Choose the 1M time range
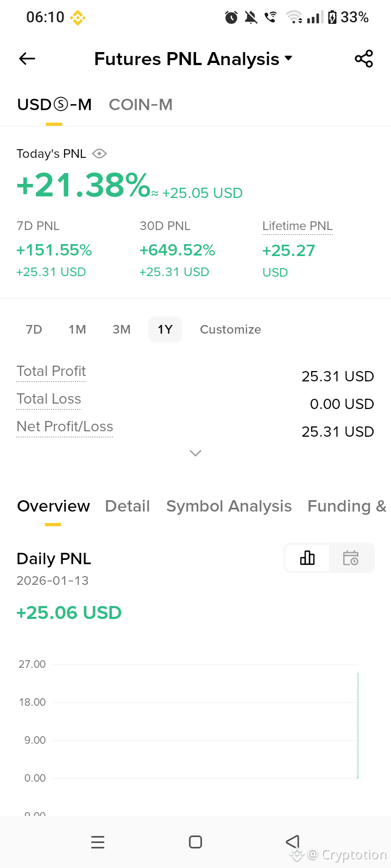The width and height of the screenshot is (391, 868). [x=77, y=329]
